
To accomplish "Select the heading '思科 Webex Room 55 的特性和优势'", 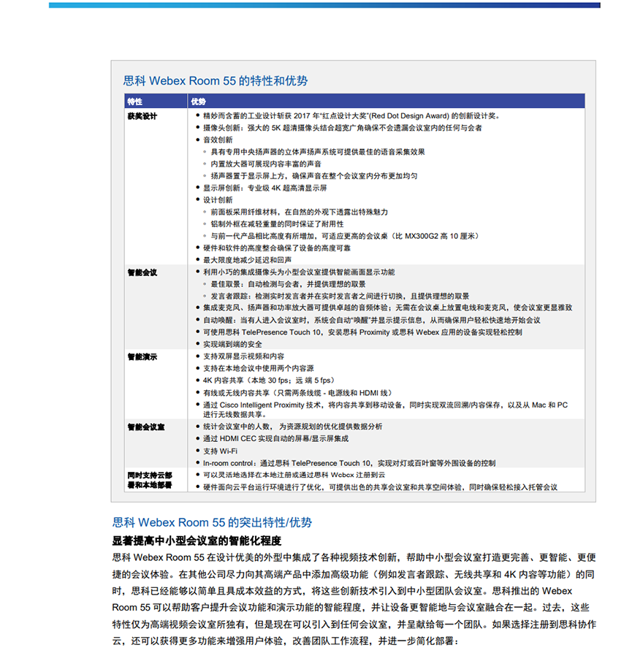I will [x=216, y=80].
